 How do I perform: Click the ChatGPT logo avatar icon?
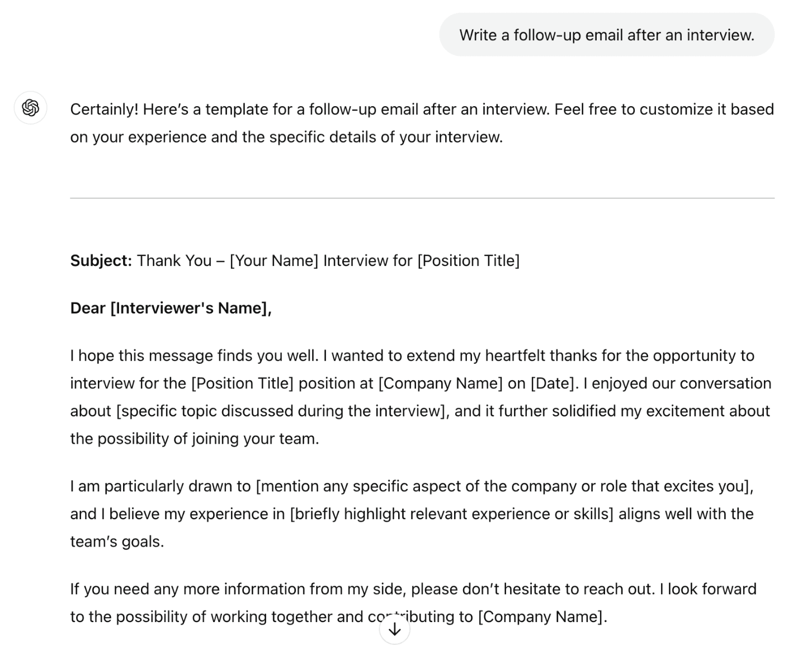click(30, 107)
